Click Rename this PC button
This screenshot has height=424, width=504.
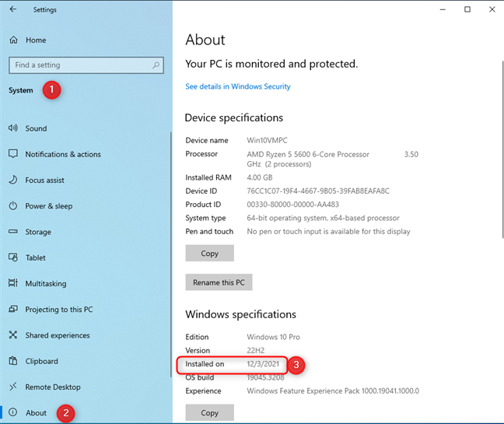[x=219, y=282]
